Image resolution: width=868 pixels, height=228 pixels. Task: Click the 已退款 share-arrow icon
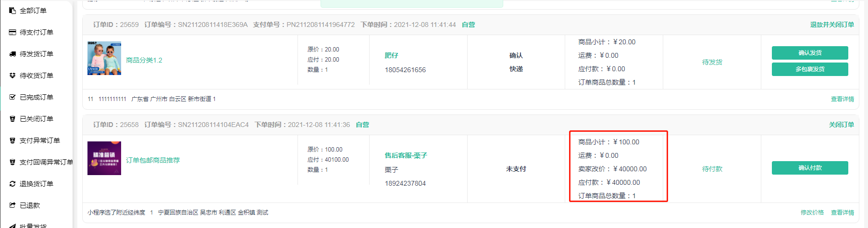[12, 205]
